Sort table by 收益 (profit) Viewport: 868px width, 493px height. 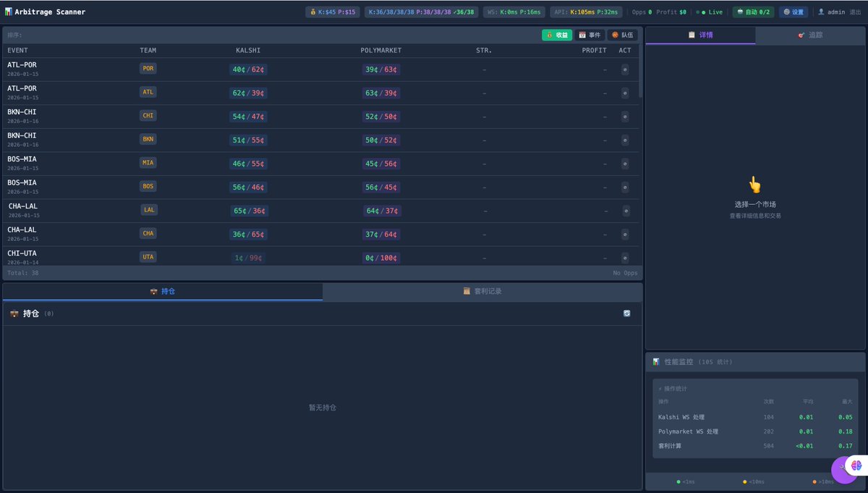click(x=557, y=35)
